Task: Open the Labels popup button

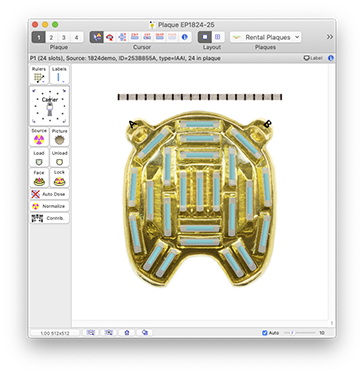Action: [x=59, y=75]
